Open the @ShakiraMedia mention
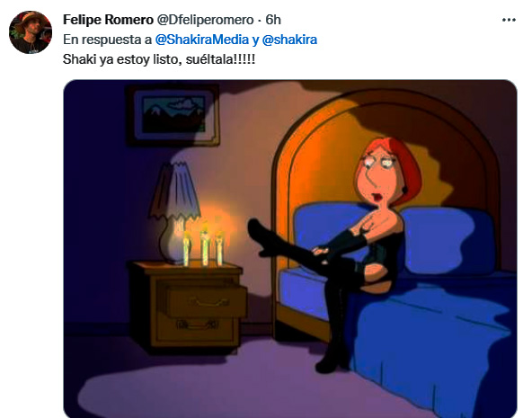 click(202, 40)
